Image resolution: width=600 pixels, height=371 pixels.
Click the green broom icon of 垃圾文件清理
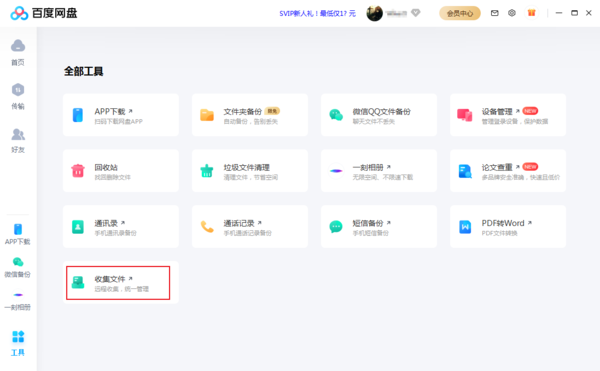pos(207,171)
